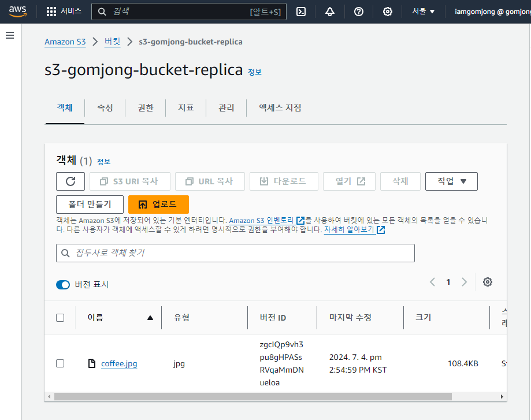Screen dimensions: 531x420
Task: Open the coffee.jpg object link
Action: (119, 363)
